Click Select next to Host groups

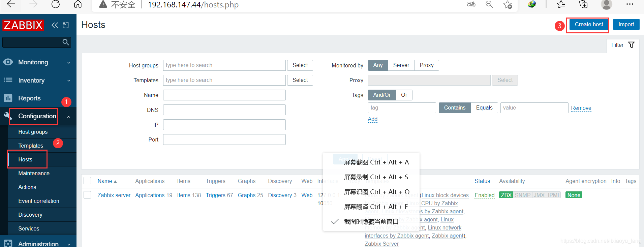[300, 65]
